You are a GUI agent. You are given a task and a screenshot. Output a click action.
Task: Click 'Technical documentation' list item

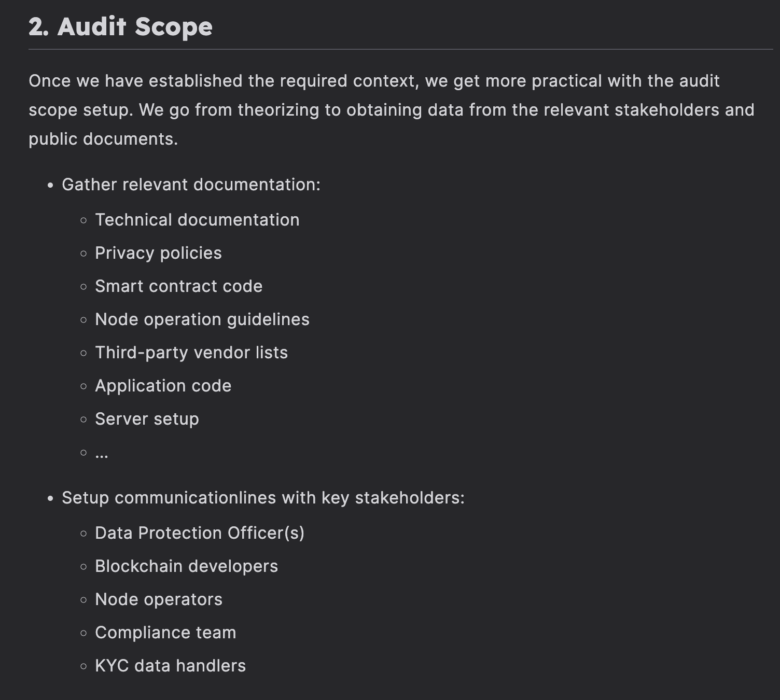tap(197, 220)
